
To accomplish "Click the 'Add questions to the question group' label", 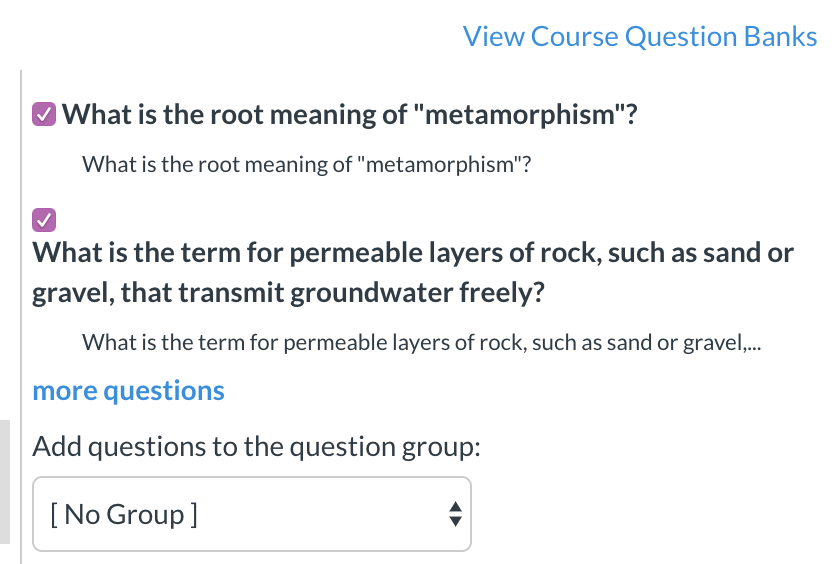I will coord(257,445).
